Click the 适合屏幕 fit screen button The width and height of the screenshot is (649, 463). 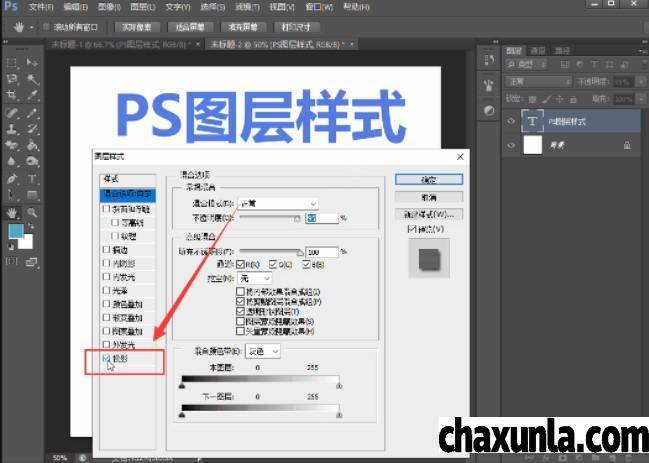(x=190, y=27)
